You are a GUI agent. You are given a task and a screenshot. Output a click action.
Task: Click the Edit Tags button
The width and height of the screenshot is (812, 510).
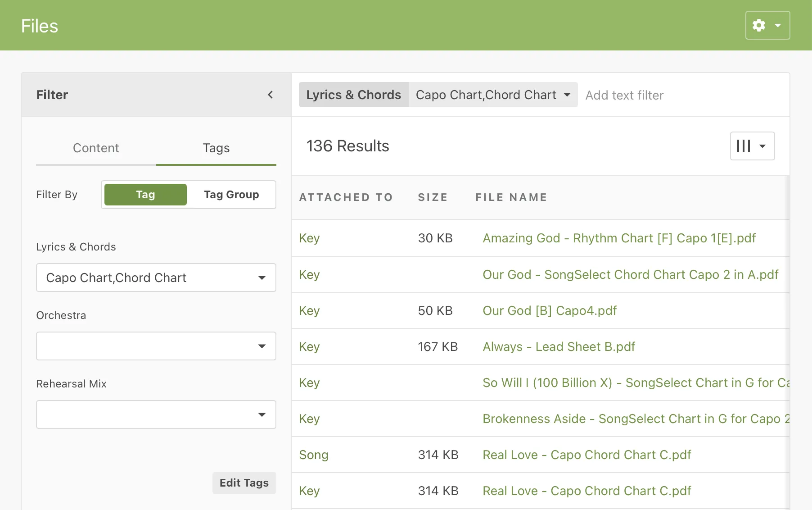pos(244,483)
